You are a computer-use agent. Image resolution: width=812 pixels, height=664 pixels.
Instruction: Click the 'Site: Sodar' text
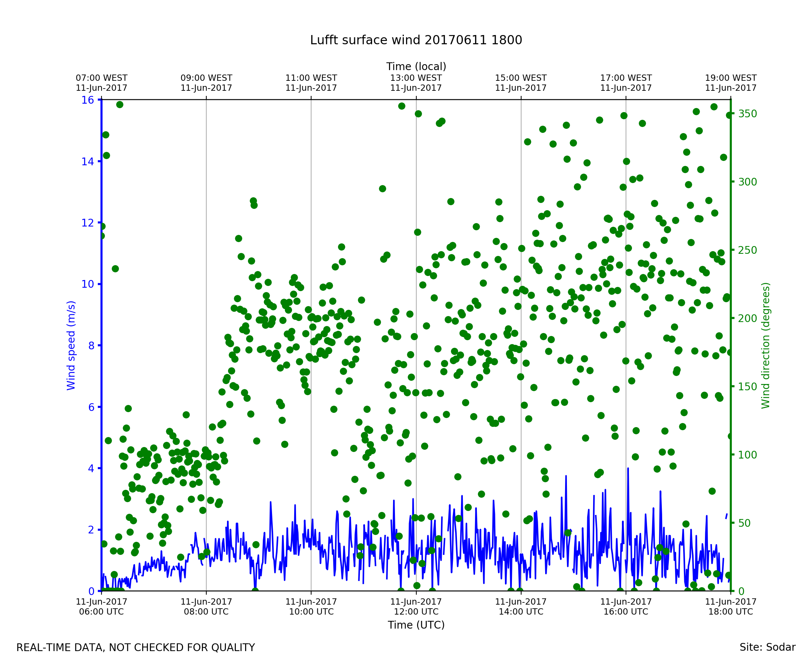point(767,647)
